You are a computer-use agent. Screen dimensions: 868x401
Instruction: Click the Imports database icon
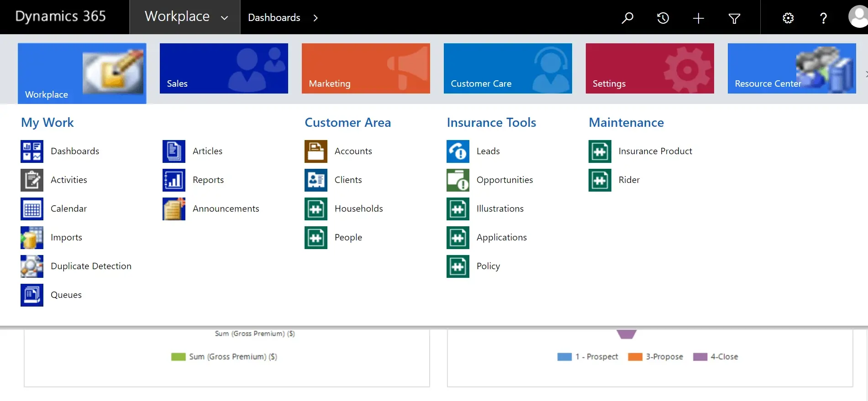32,238
